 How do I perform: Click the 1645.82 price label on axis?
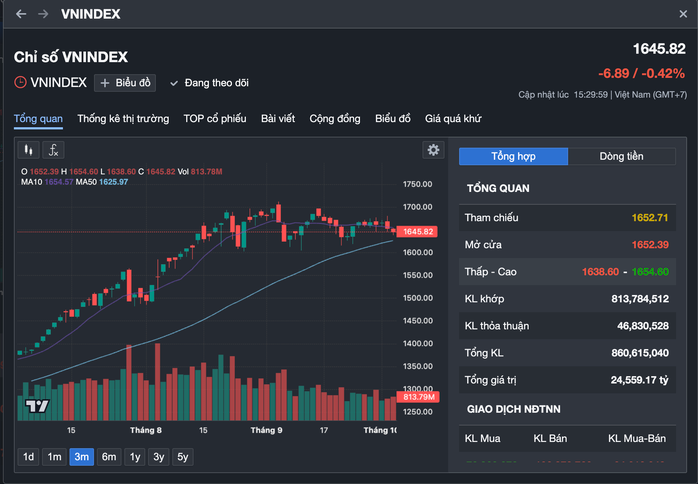pyautogui.click(x=418, y=232)
